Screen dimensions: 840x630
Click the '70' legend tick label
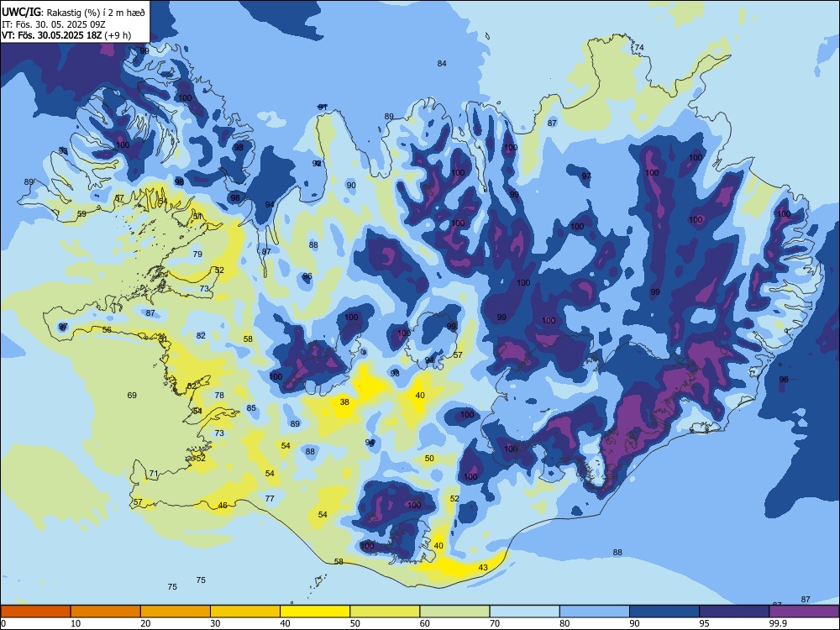495,623
